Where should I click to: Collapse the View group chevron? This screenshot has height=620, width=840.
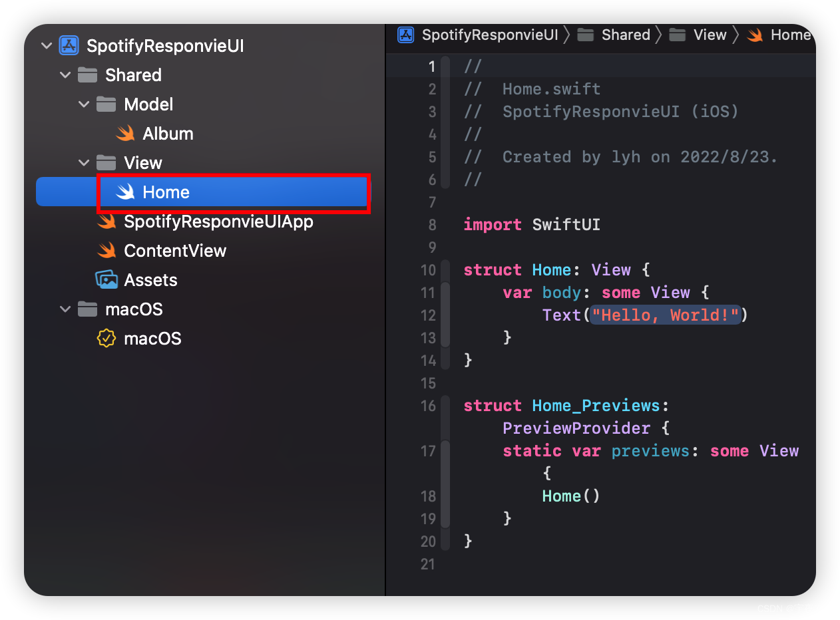pos(84,163)
